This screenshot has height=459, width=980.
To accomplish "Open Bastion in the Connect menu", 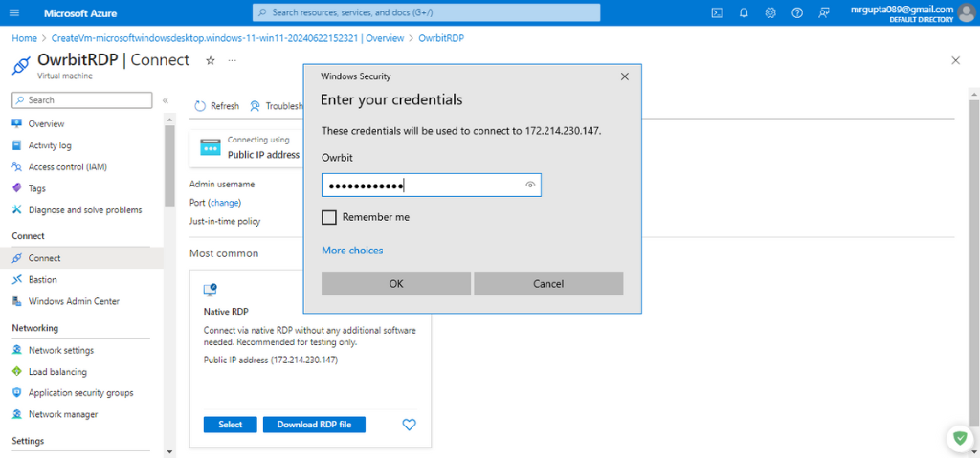I will 42,279.
